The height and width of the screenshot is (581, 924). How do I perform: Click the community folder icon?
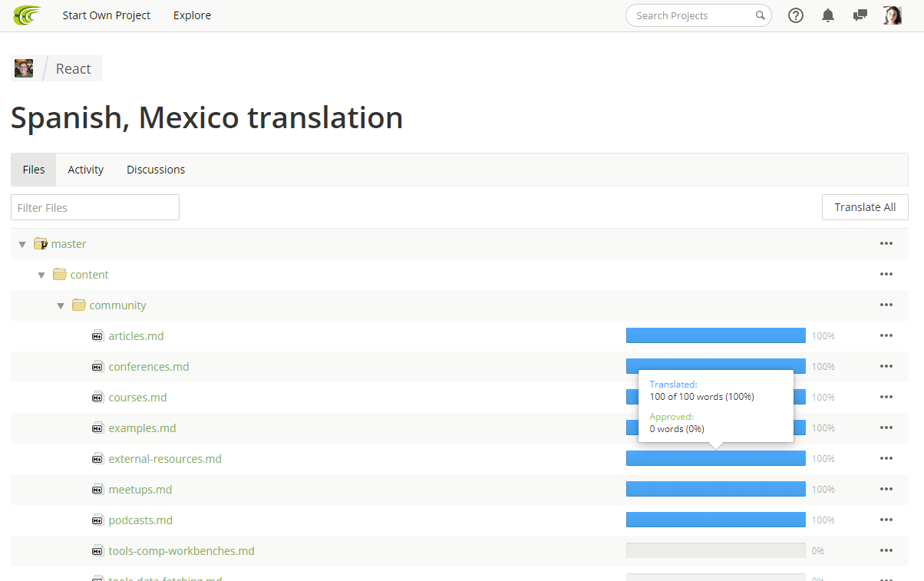point(79,305)
